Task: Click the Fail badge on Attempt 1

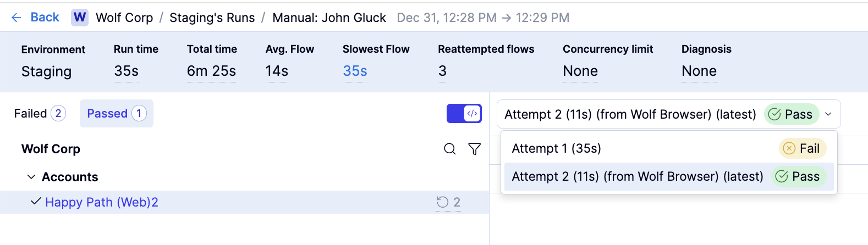Action: pos(802,148)
